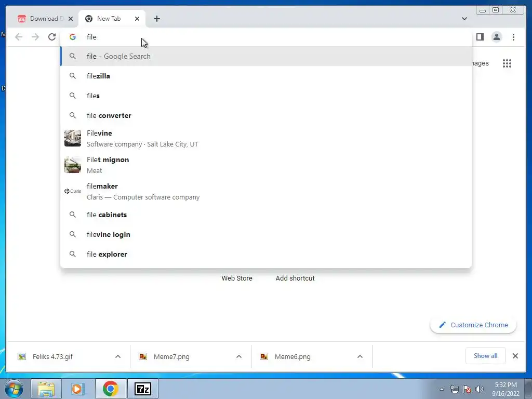The width and height of the screenshot is (532, 399).
Task: Expand options for Meme7.png download
Action: point(239,356)
